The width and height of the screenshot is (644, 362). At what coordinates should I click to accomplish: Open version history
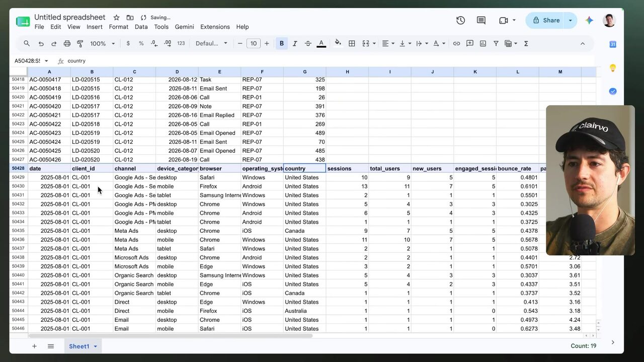click(460, 20)
